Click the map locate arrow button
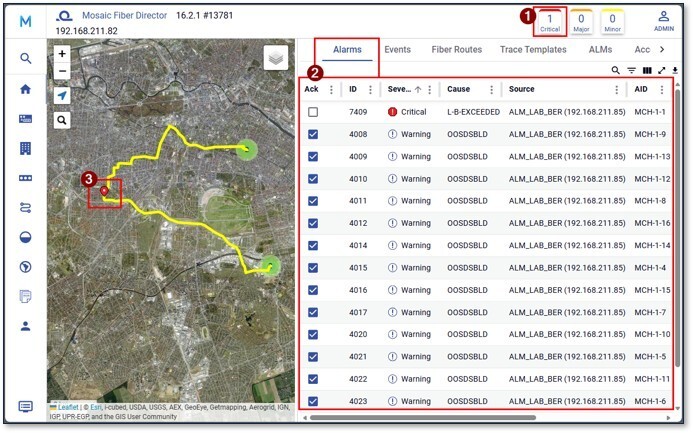Viewport: 693px width, 433px height. coord(62,95)
